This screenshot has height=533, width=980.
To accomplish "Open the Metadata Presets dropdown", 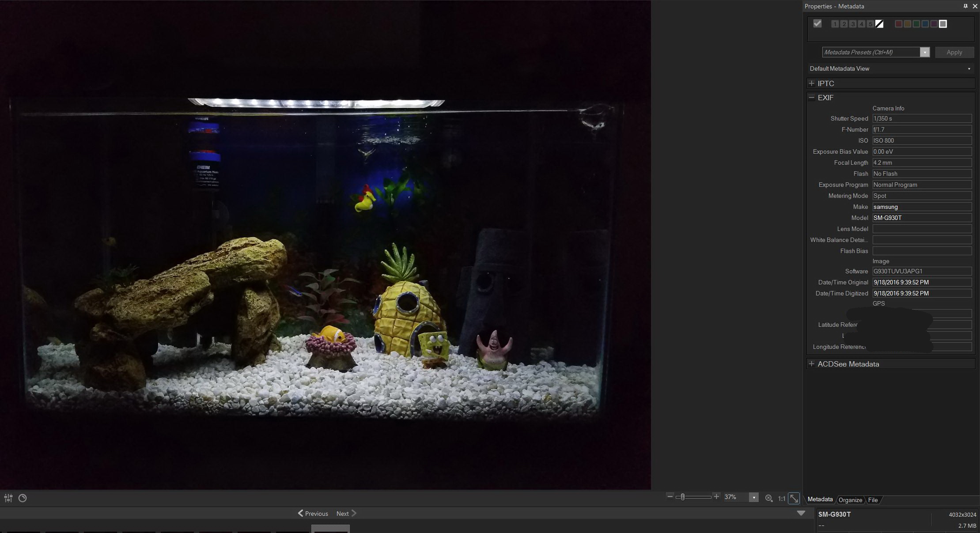I will pyautogui.click(x=925, y=52).
